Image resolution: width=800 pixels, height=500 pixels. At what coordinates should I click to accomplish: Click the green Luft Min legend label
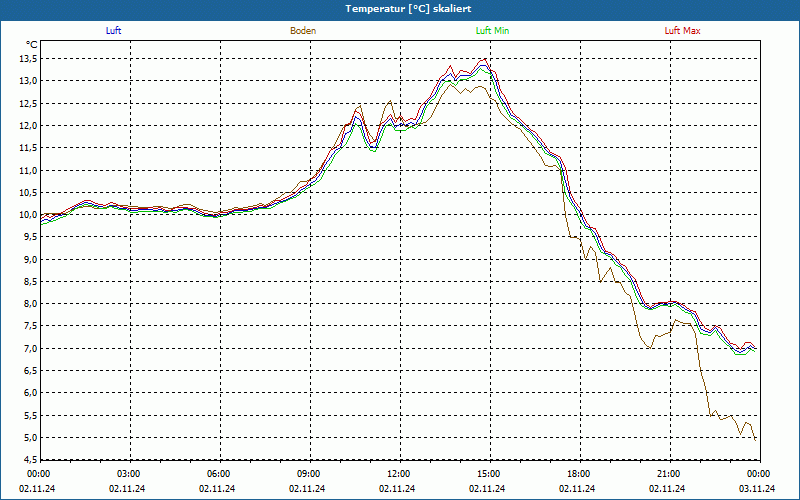tap(492, 31)
